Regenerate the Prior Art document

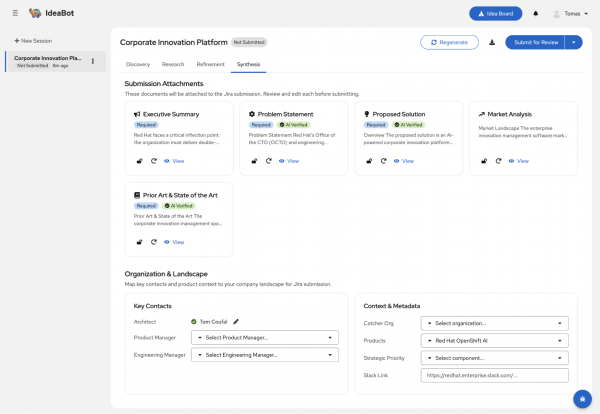tap(154, 242)
